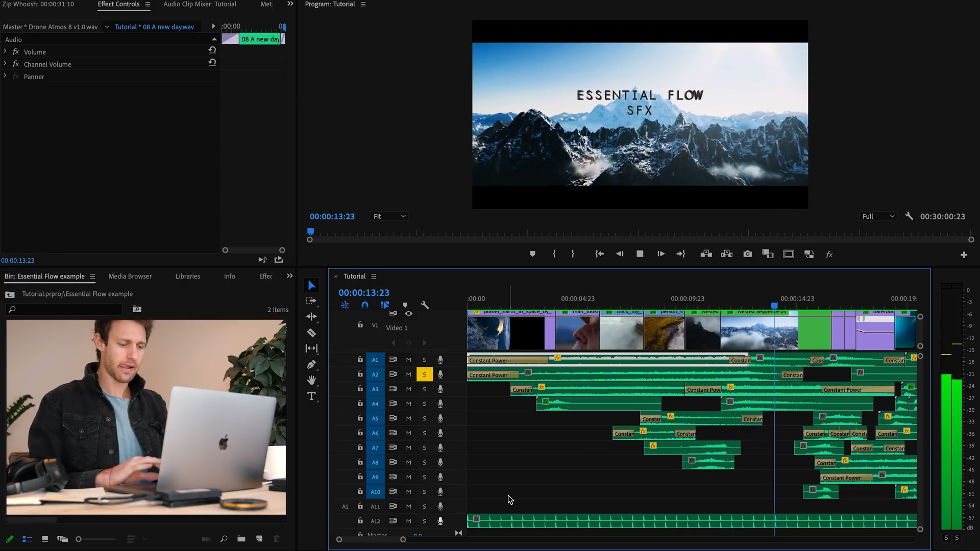Click the Type tool icon
980x551 pixels.
312,396
